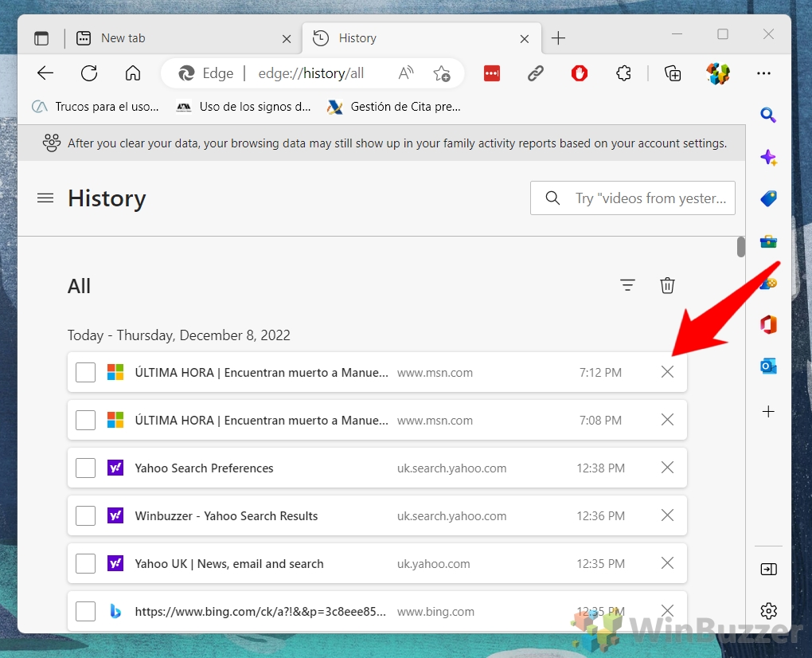The image size is (812, 658).
Task: Launch Games from the Edge sidebar
Action: tap(768, 282)
